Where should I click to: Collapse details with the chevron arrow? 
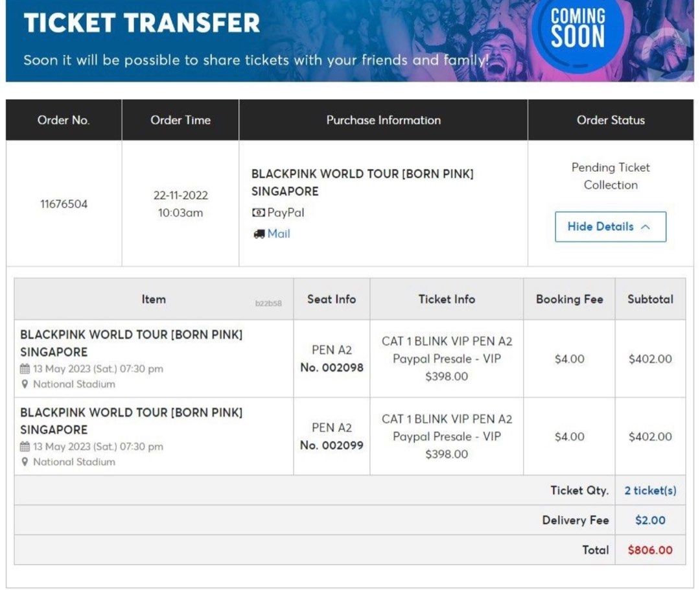pos(646,227)
